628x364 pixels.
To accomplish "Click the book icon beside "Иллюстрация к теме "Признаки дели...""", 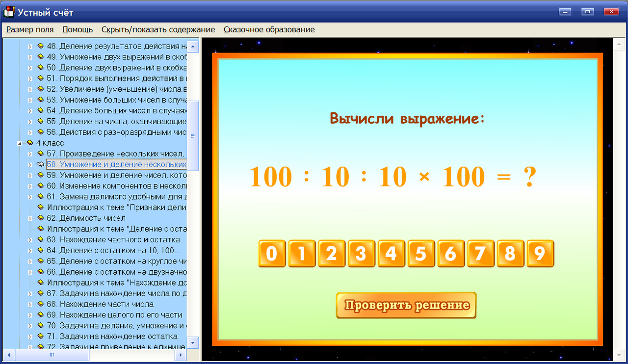I will click(40, 208).
